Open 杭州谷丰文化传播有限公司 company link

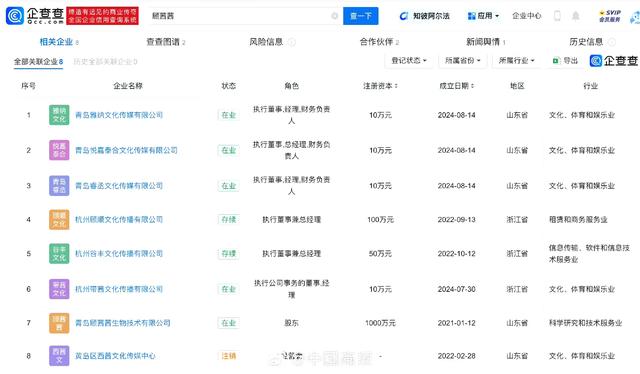119,254
